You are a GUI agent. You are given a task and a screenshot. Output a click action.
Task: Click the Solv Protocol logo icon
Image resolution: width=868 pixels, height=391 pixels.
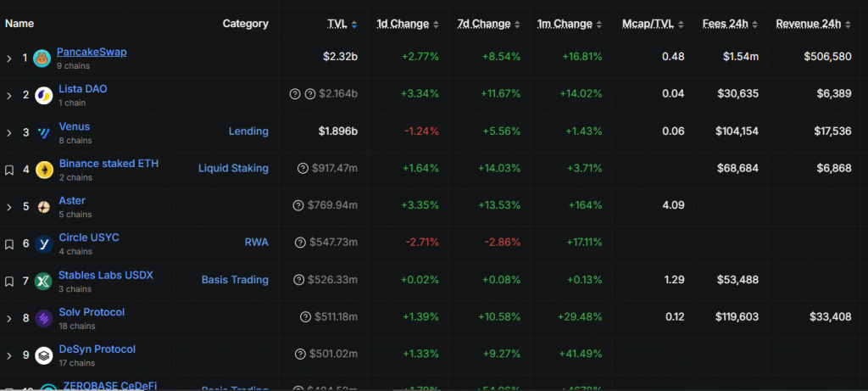pyautogui.click(x=43, y=319)
